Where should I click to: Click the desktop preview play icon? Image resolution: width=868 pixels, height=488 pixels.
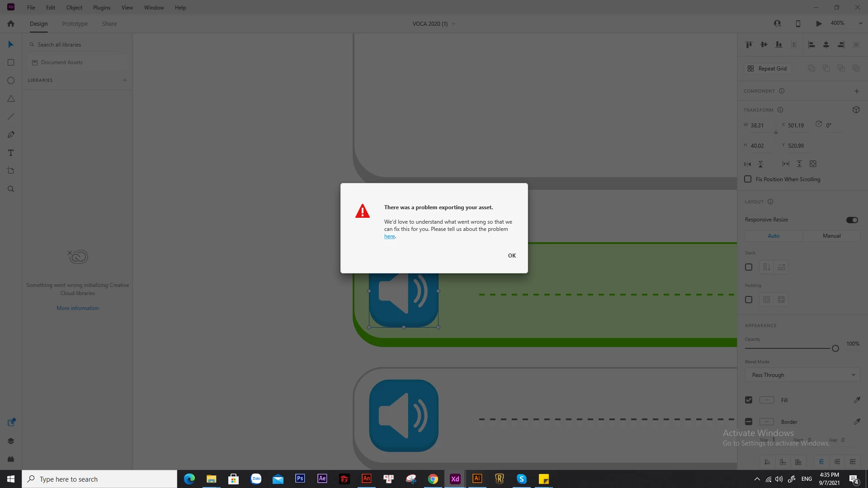pos(819,23)
